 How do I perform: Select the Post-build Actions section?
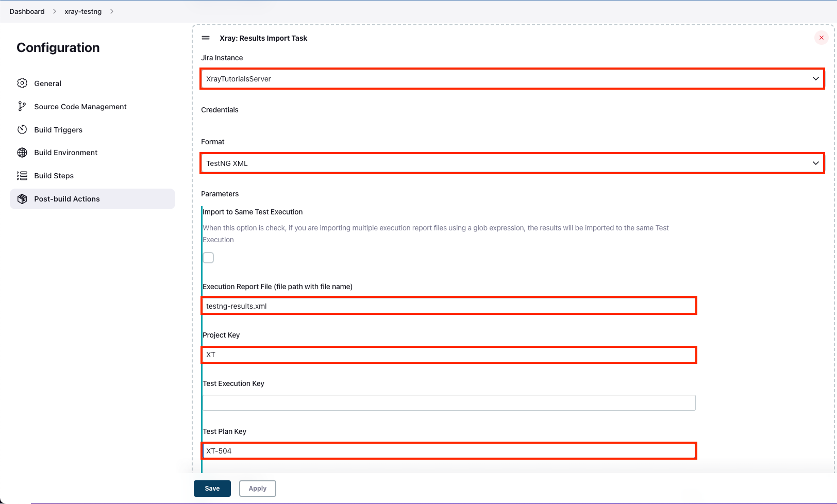coord(92,199)
